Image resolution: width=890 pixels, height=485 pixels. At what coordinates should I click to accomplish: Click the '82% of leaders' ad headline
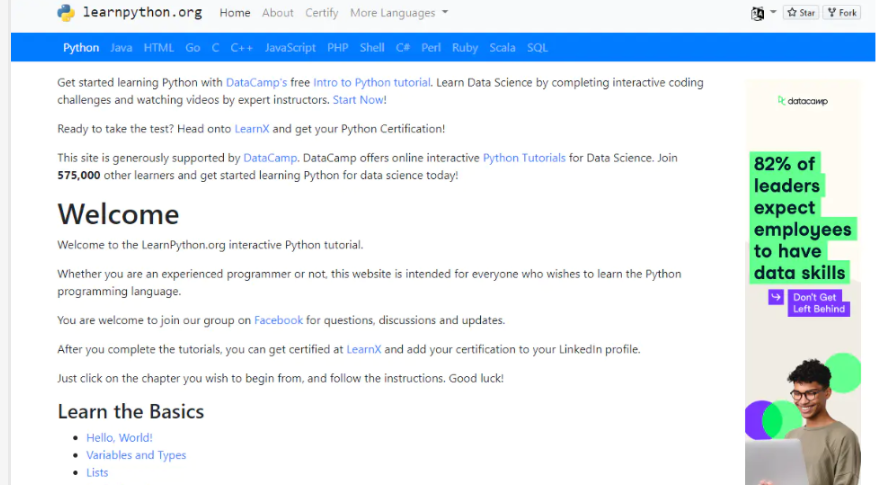[801, 218]
